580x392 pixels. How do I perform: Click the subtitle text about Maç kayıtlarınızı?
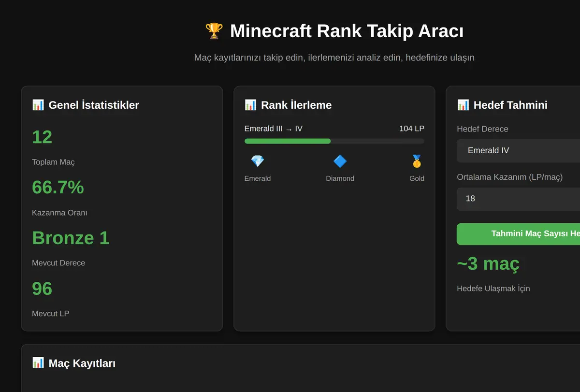point(334,58)
